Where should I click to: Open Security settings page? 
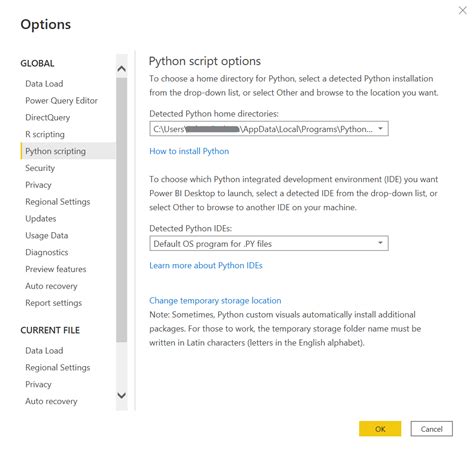(x=40, y=168)
